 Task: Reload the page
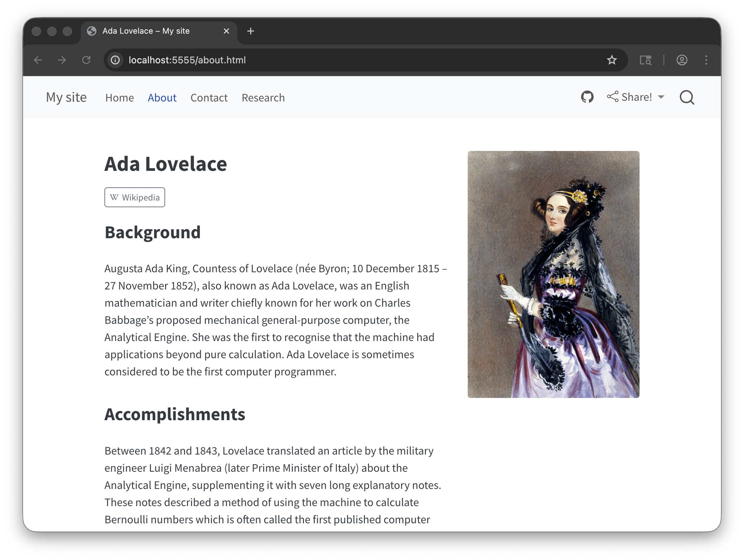(x=86, y=60)
